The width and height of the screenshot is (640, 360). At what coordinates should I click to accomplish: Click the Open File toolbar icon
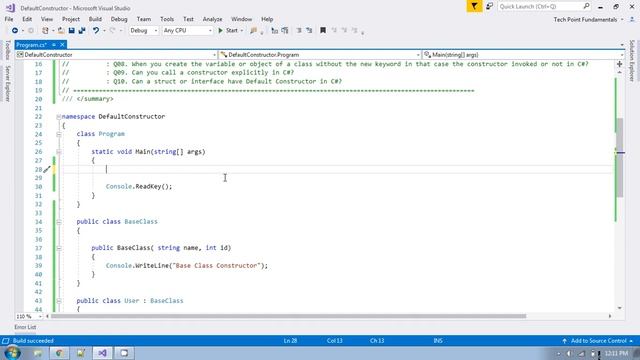pyautogui.click(x=61, y=31)
